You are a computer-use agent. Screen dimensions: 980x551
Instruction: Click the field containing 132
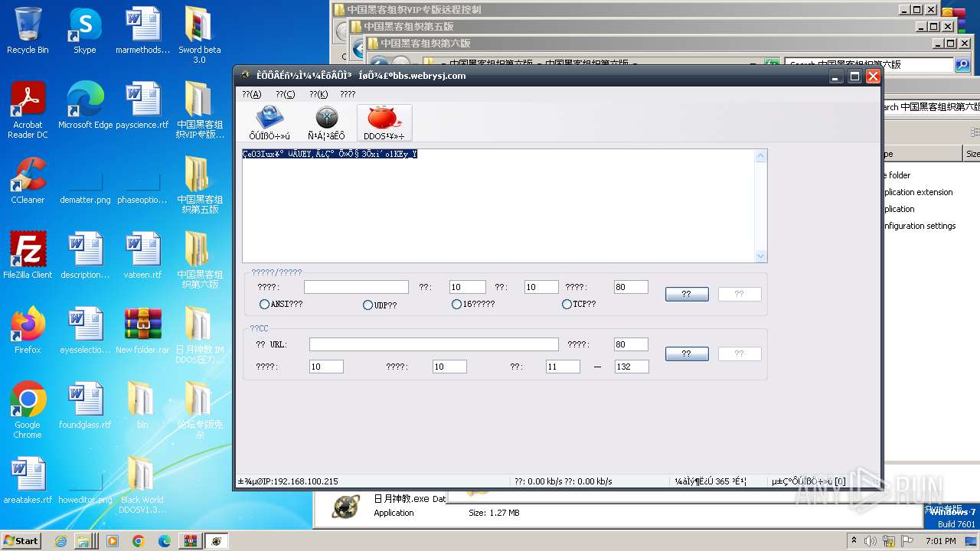(632, 367)
